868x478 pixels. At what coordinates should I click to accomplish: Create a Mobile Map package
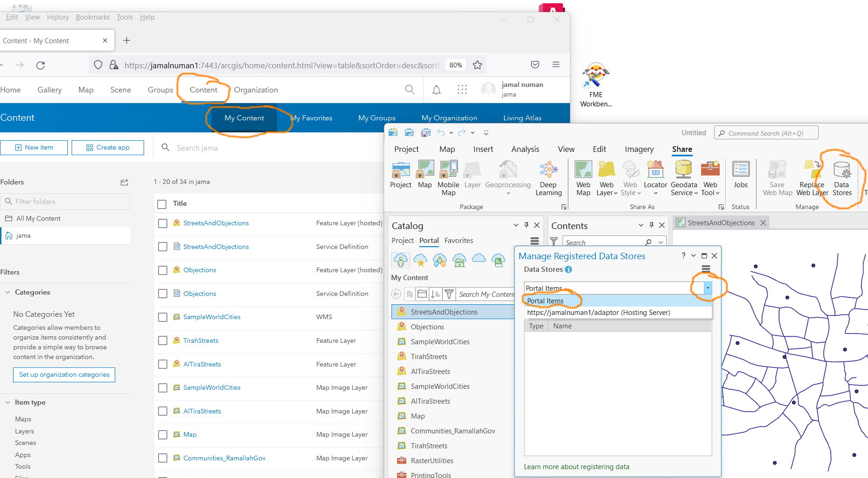pyautogui.click(x=448, y=179)
